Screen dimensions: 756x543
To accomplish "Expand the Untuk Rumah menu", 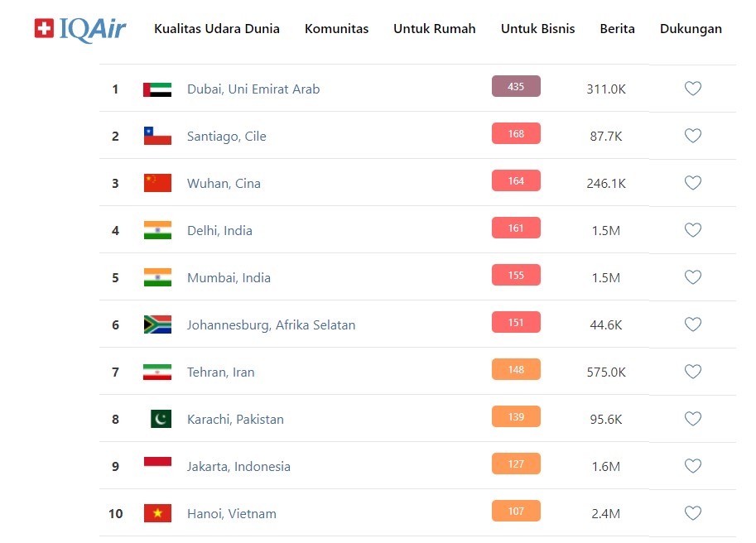I will coord(435,29).
